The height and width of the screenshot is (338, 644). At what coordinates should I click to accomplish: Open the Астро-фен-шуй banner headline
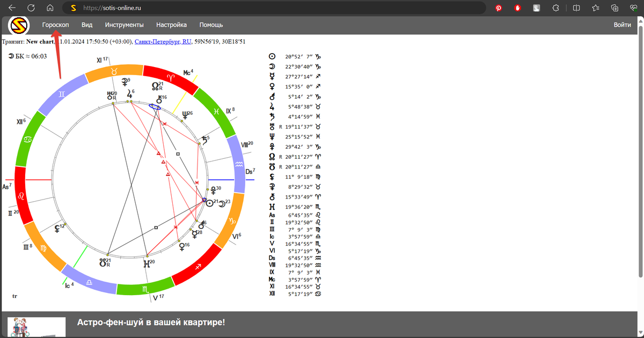[x=151, y=322]
